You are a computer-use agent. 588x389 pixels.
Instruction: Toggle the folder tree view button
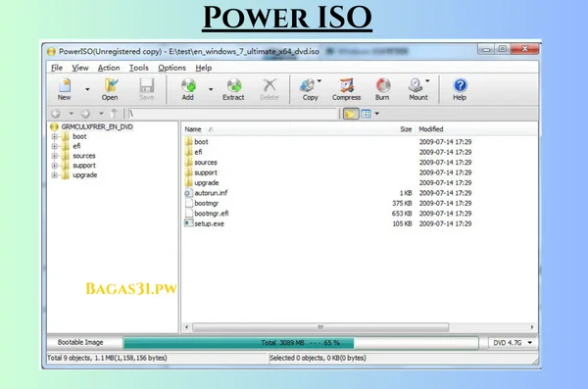coord(350,114)
